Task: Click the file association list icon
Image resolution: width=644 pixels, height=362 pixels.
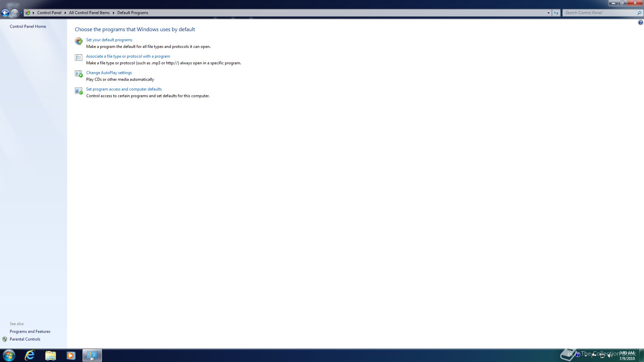Action: pos(78,58)
